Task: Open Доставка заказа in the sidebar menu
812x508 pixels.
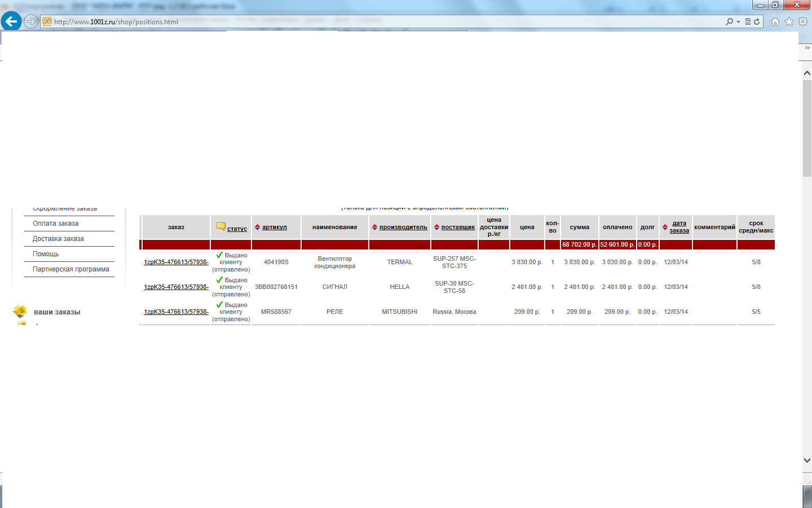Action: pyautogui.click(x=58, y=239)
